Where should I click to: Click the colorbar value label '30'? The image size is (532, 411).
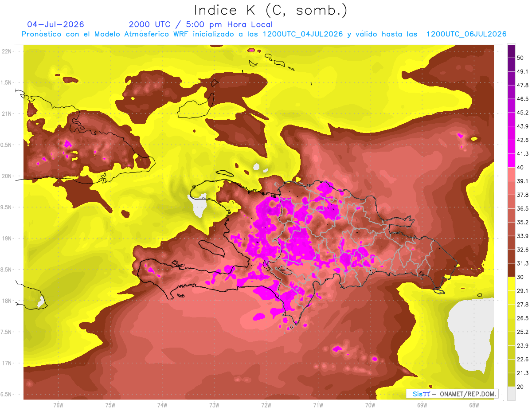tap(521, 277)
